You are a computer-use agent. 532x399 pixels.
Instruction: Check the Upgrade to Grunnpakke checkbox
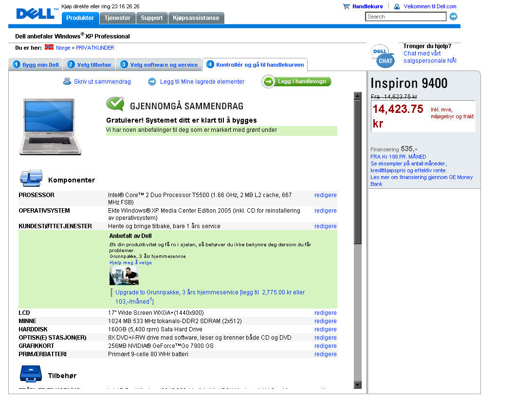pos(111,292)
